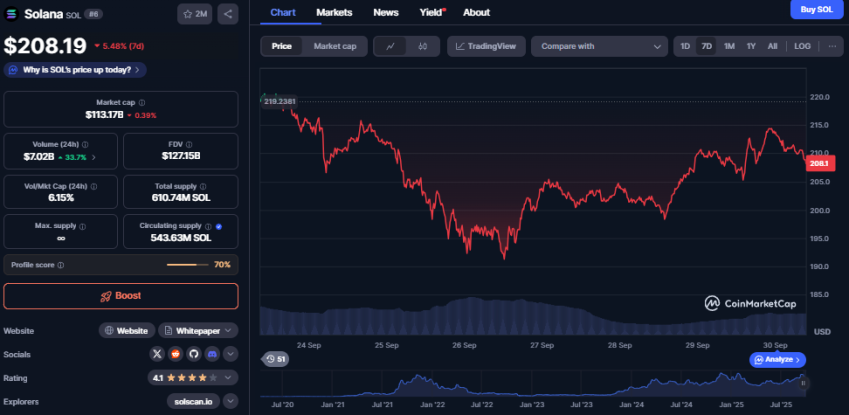
Task: Switch to the Markets tab
Action: coord(333,12)
